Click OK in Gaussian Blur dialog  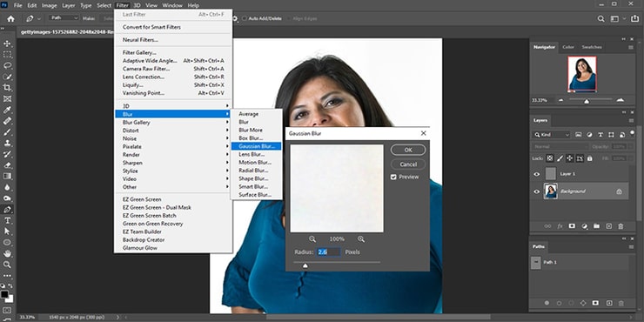coord(408,150)
